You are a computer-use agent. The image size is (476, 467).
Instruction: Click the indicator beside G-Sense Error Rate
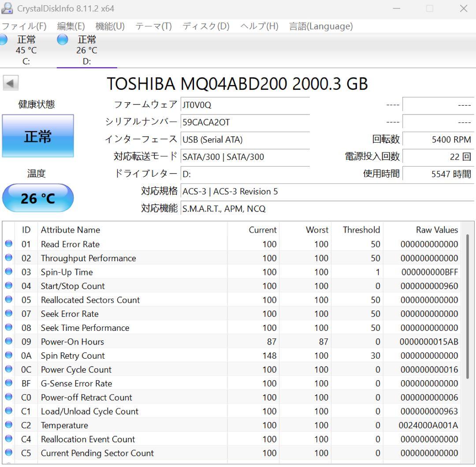pos(9,383)
